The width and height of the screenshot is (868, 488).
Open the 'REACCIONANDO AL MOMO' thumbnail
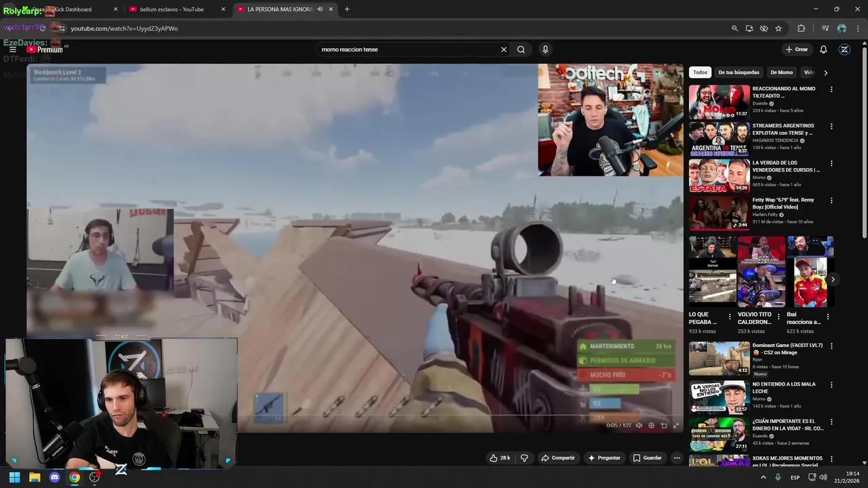coord(719,102)
